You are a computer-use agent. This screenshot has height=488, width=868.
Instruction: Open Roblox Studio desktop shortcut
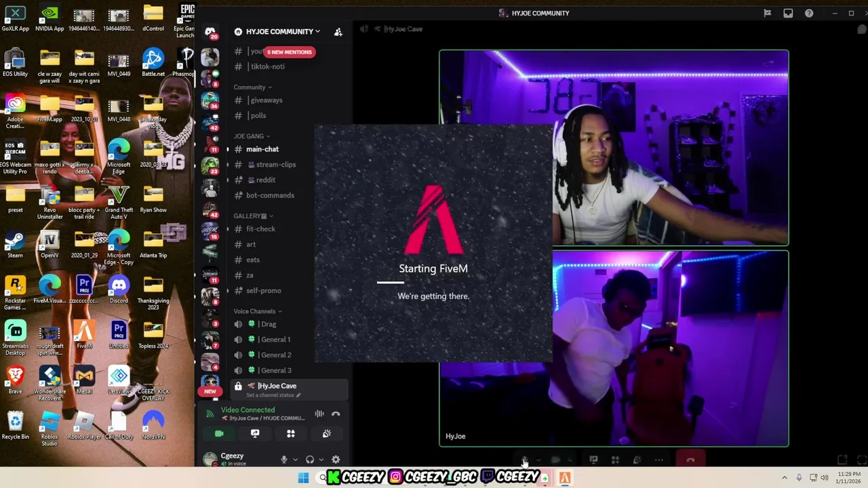pyautogui.click(x=50, y=428)
